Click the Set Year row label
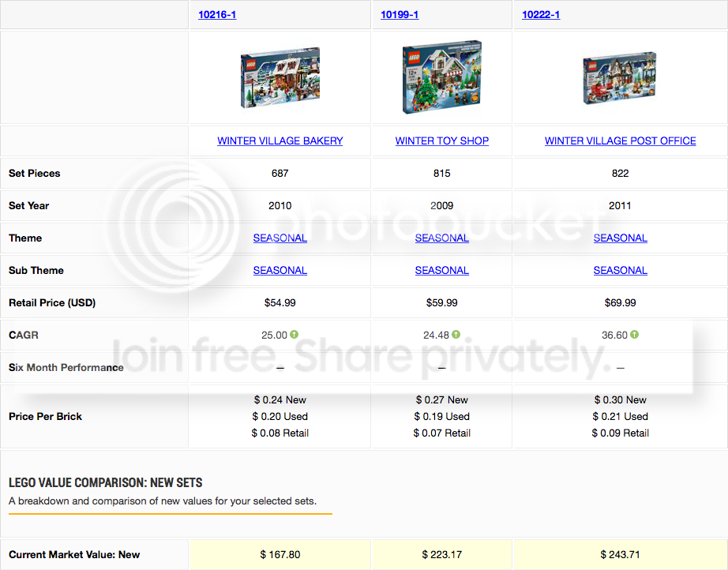 pos(28,205)
